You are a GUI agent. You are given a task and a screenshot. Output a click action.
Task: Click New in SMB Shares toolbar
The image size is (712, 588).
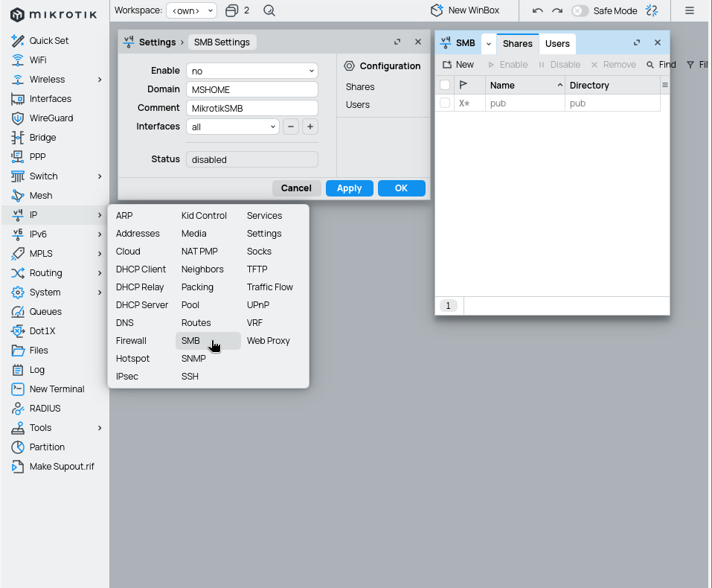pos(458,65)
